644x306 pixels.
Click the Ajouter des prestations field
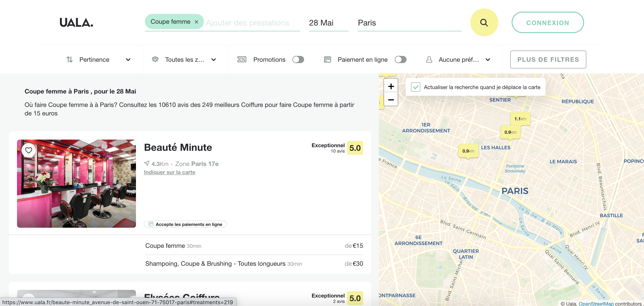click(x=252, y=23)
